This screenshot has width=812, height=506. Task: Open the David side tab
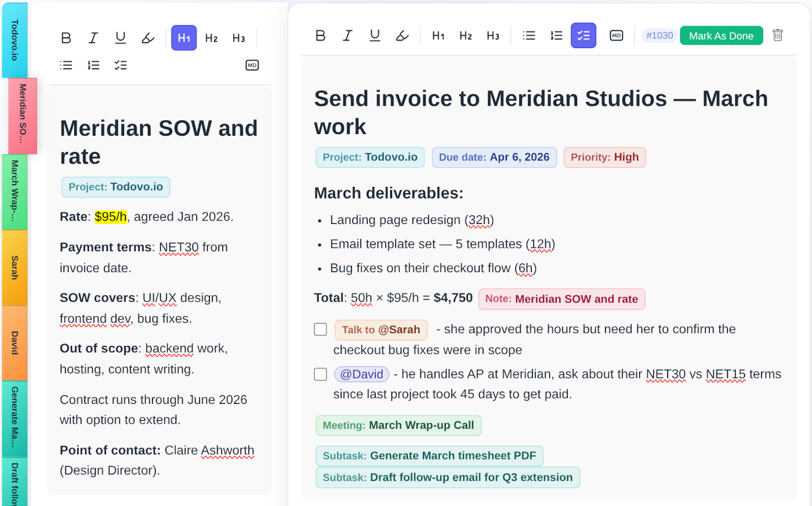(x=14, y=343)
